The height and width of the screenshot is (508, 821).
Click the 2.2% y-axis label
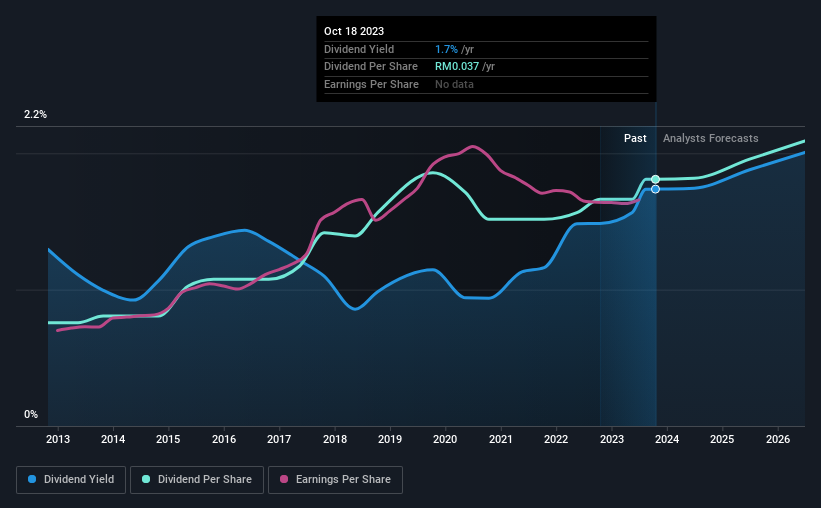coord(35,115)
